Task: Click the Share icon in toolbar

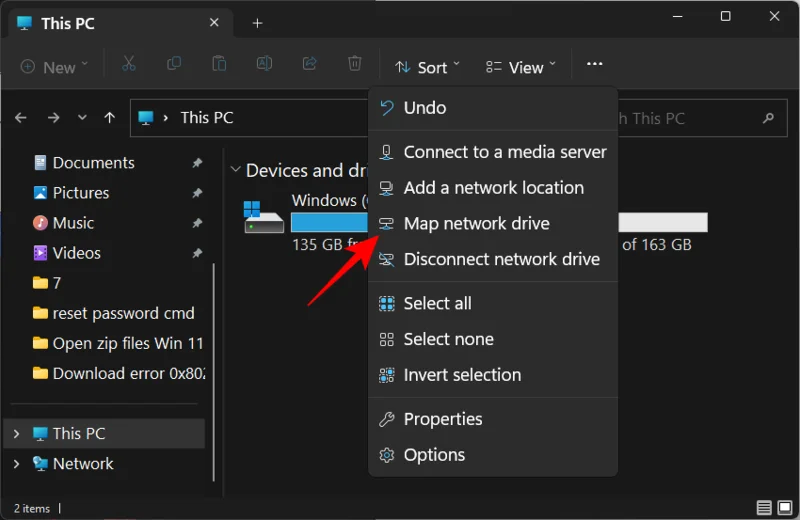Action: tap(309, 64)
